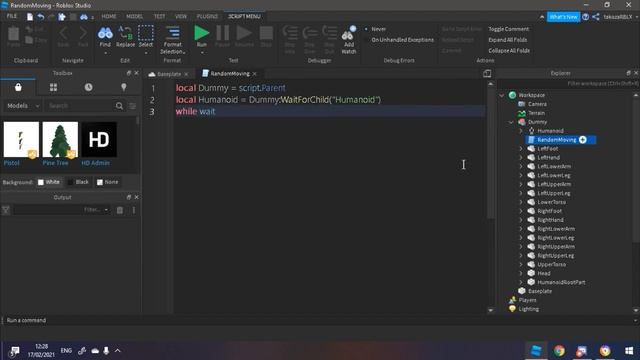Expand the Humanoid node
This screenshot has height=360, width=640.
click(x=521, y=131)
